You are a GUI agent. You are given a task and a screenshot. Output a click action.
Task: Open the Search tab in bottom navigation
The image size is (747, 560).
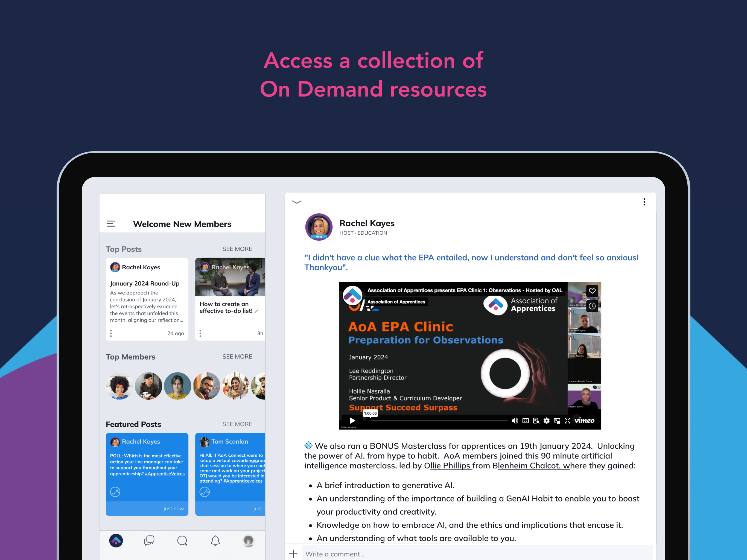click(182, 541)
